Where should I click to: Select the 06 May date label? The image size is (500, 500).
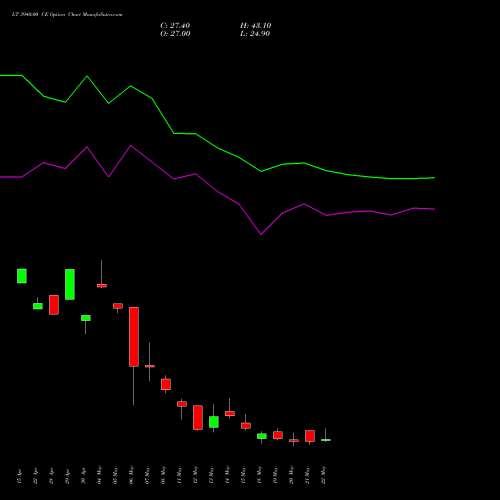[131, 475]
